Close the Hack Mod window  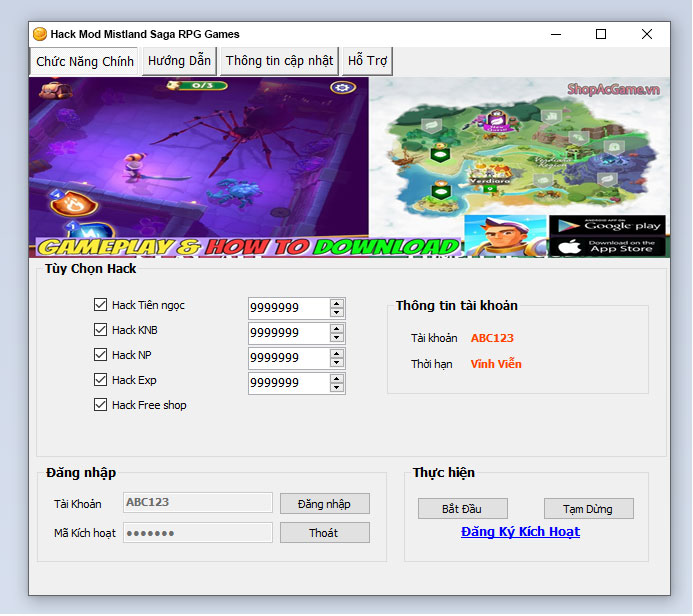[x=647, y=34]
